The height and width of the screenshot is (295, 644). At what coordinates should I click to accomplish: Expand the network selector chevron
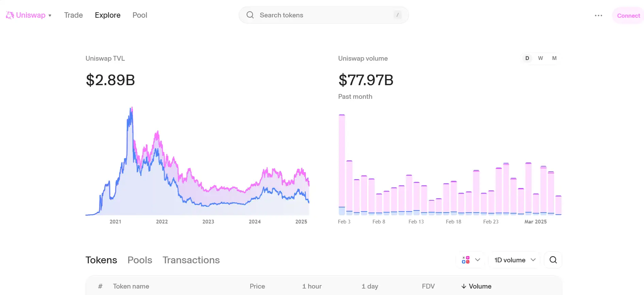coord(477,260)
